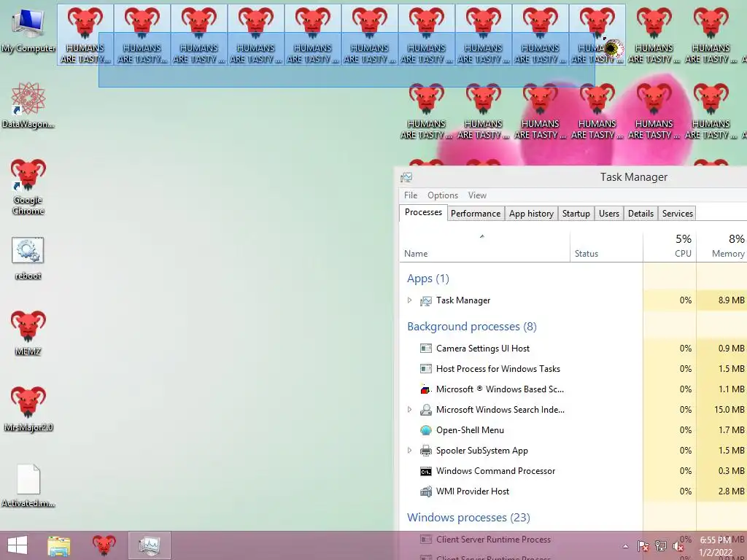Open the File menu in Task Manager

pyautogui.click(x=411, y=195)
